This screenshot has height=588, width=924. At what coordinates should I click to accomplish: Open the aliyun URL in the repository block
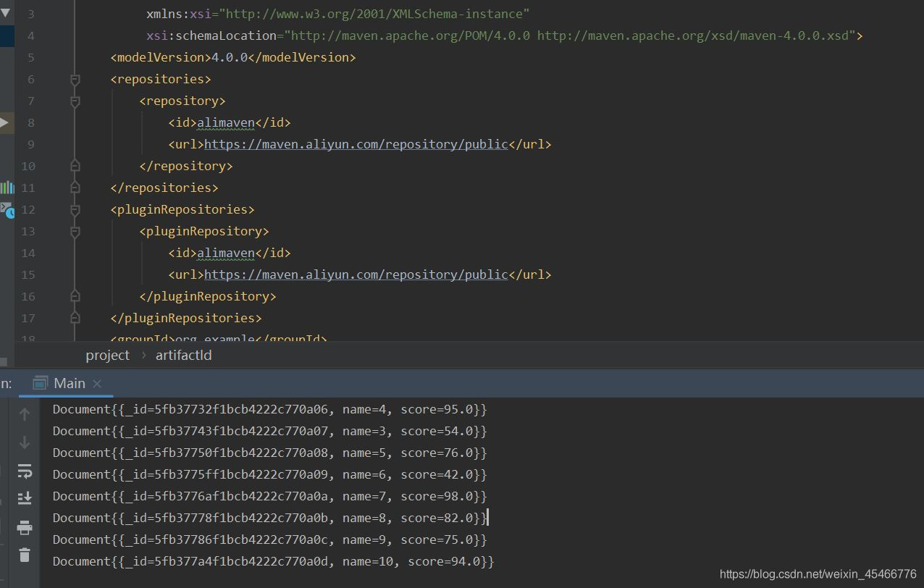pos(356,144)
